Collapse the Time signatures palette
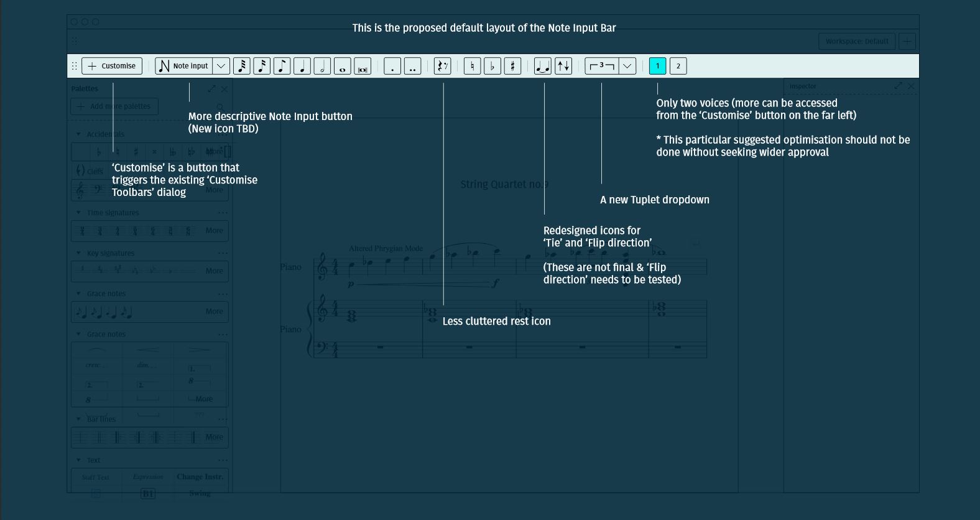 [78, 213]
